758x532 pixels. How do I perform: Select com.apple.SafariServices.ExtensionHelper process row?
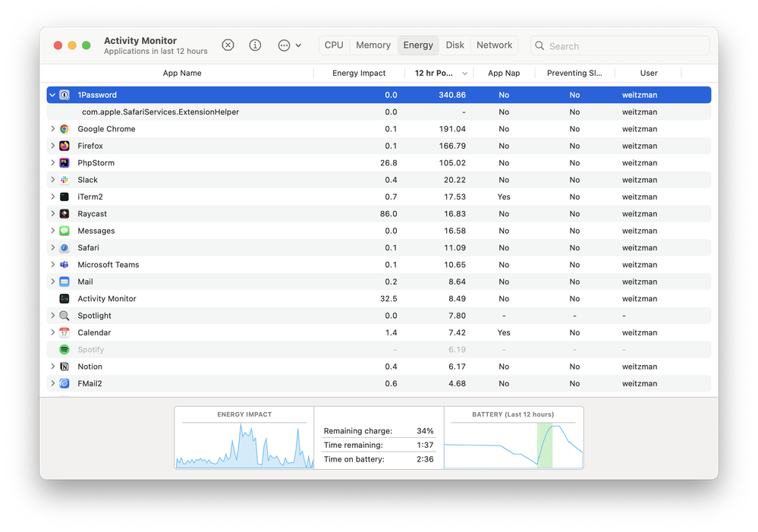pos(379,112)
